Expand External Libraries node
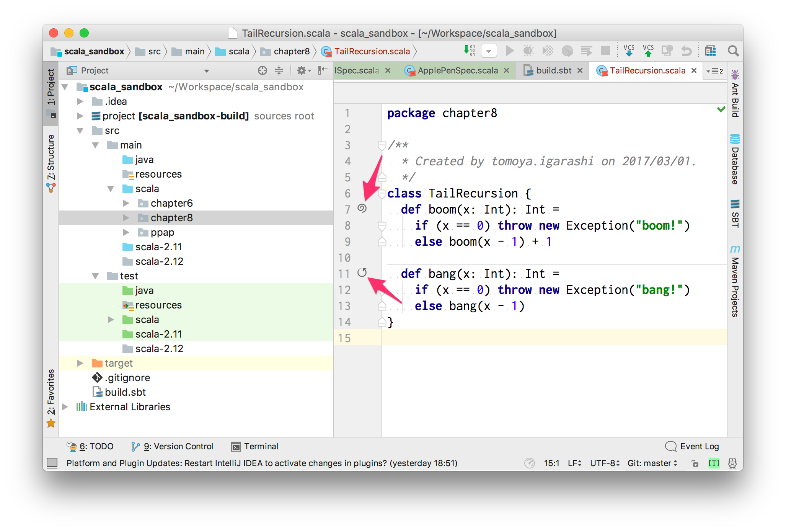Image resolution: width=786 pixels, height=532 pixels. coord(65,407)
